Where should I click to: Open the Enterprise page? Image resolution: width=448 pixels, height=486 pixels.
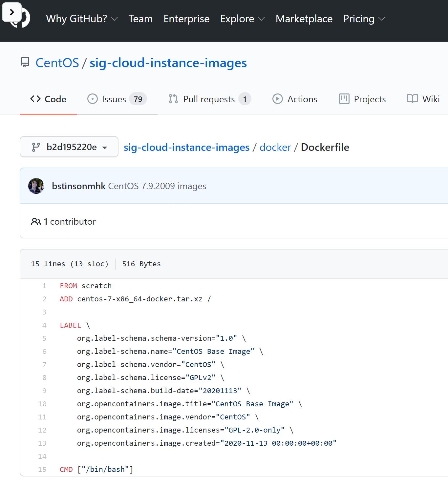point(186,19)
